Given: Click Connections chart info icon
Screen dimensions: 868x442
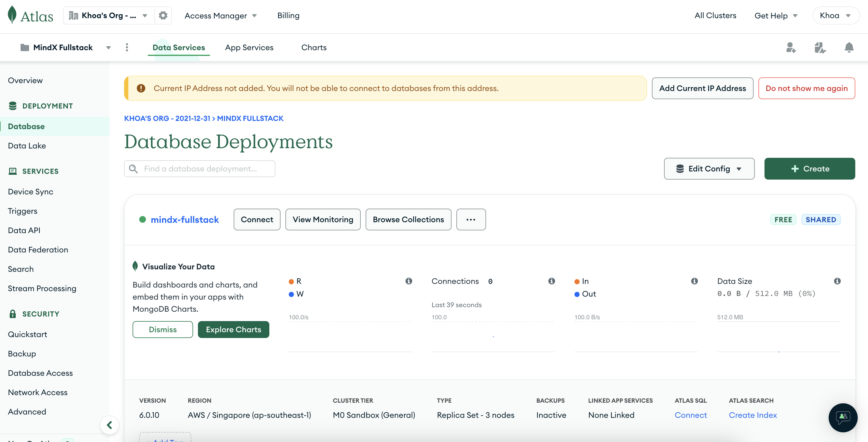Looking at the screenshot, I should tap(551, 281).
